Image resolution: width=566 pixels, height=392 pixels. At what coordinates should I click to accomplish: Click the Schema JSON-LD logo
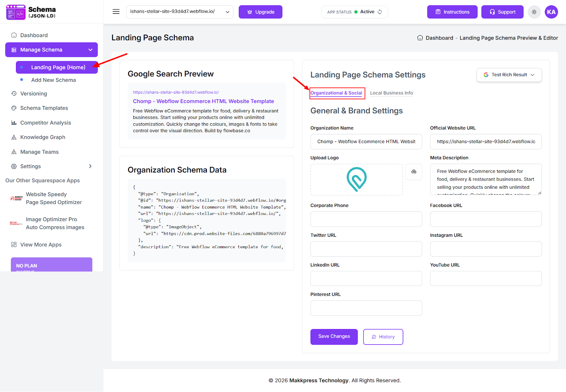coord(31,12)
